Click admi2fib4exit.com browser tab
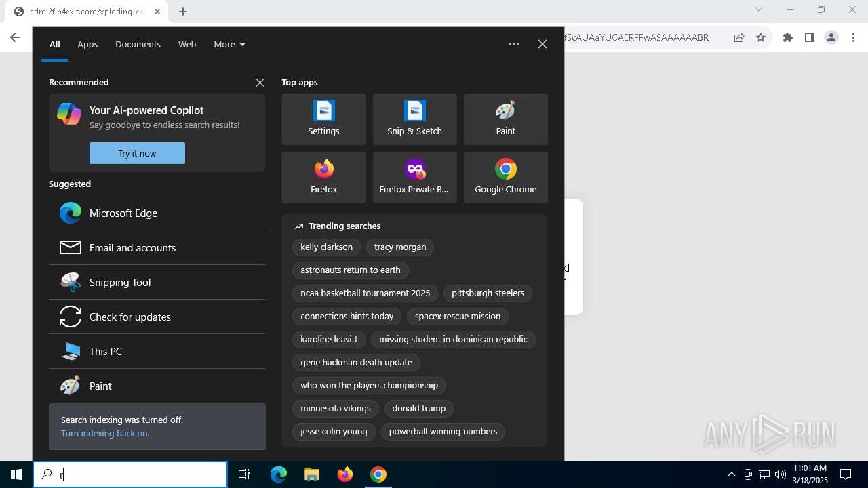The image size is (868, 488). (87, 12)
